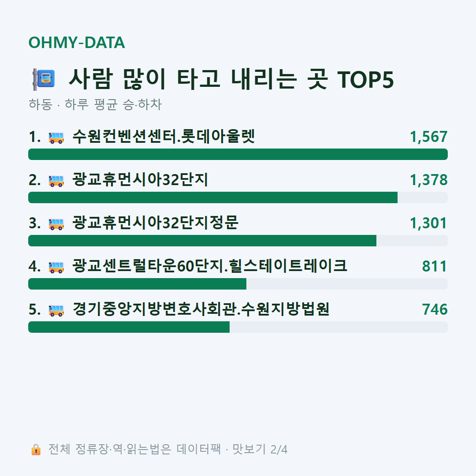The width and height of the screenshot is (476, 476).
Task: Click the 1,378 ridership value
Action: pyautogui.click(x=429, y=180)
